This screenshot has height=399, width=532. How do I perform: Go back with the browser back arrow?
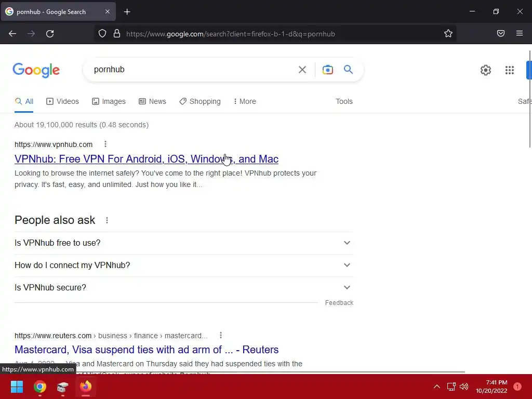pyautogui.click(x=12, y=34)
